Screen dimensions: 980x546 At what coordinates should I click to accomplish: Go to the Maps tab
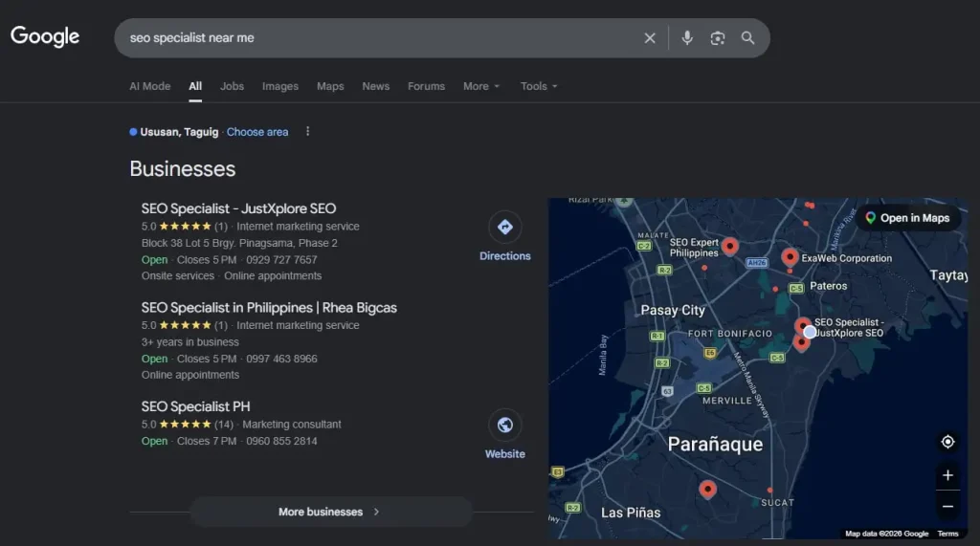[x=330, y=86]
